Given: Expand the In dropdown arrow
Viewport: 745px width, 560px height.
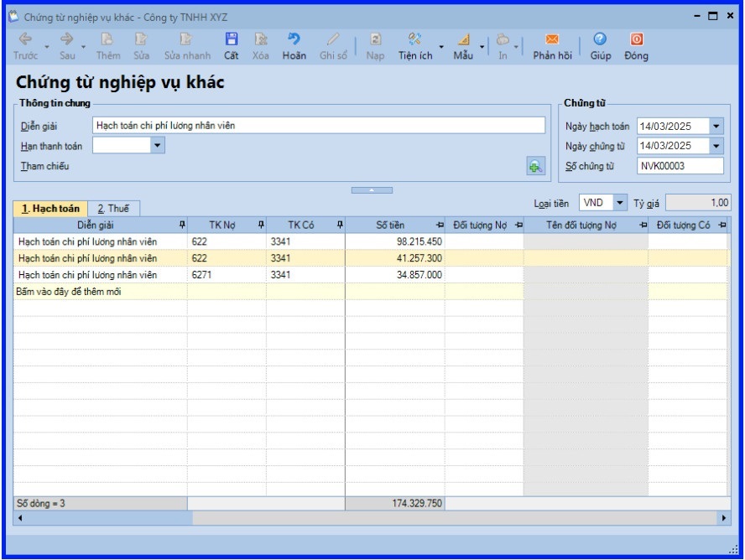Looking at the screenshot, I should coord(516,47).
